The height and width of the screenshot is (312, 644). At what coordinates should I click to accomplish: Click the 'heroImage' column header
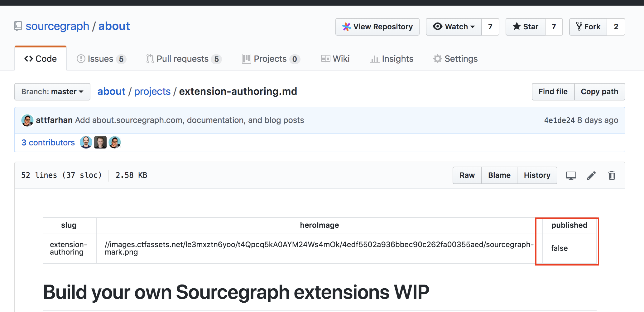(x=319, y=225)
